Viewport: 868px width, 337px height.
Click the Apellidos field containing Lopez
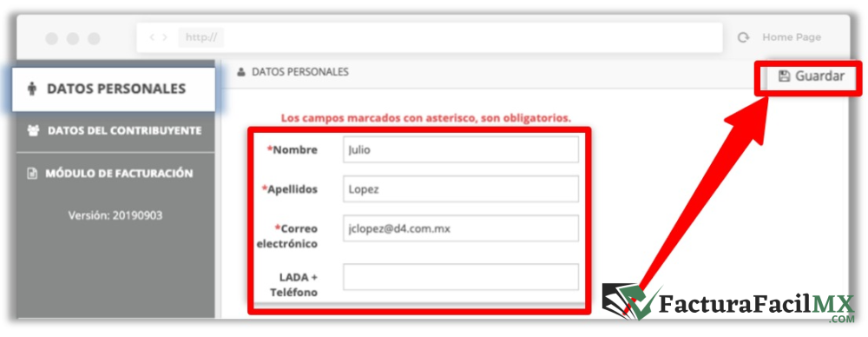point(461,189)
